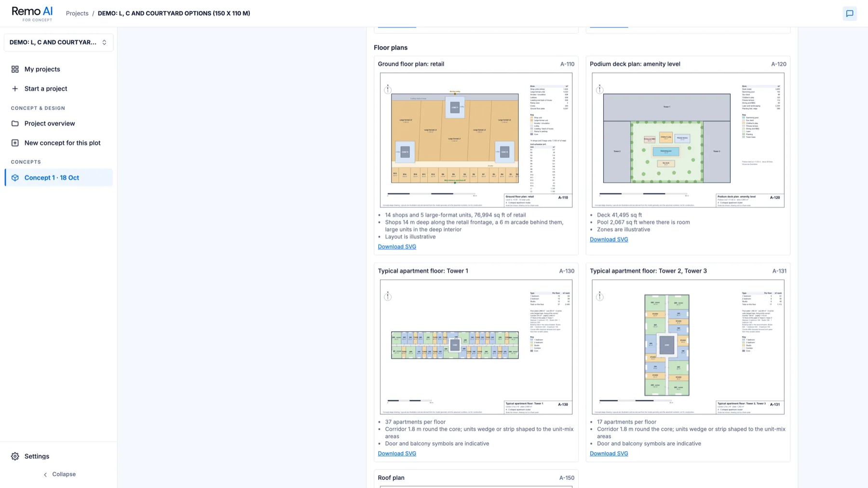The width and height of the screenshot is (868, 488).
Task: Click the breadcrumb project title text
Action: click(174, 14)
